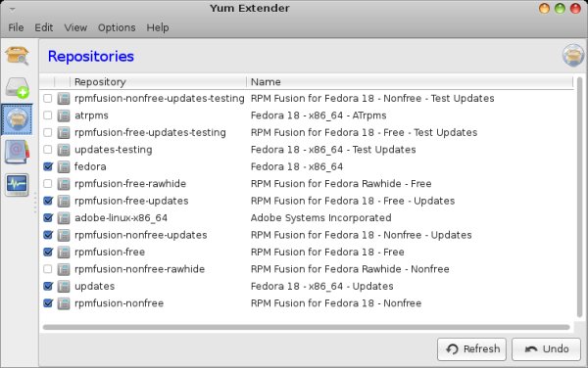Click the vertical scrollbar of the repository list
The height and width of the screenshot is (368, 588).
[x=580, y=198]
